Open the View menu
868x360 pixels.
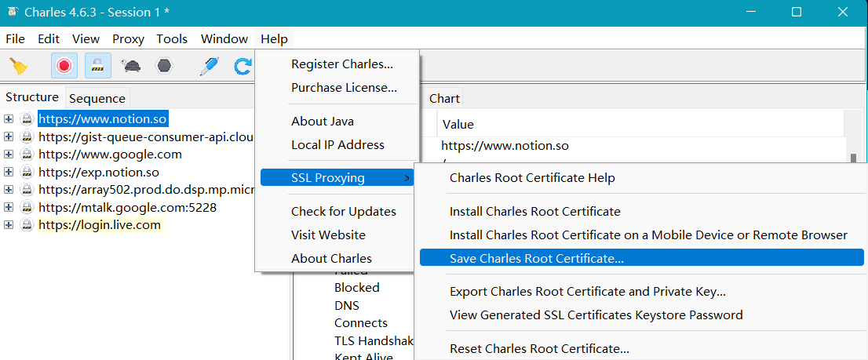pyautogui.click(x=86, y=38)
